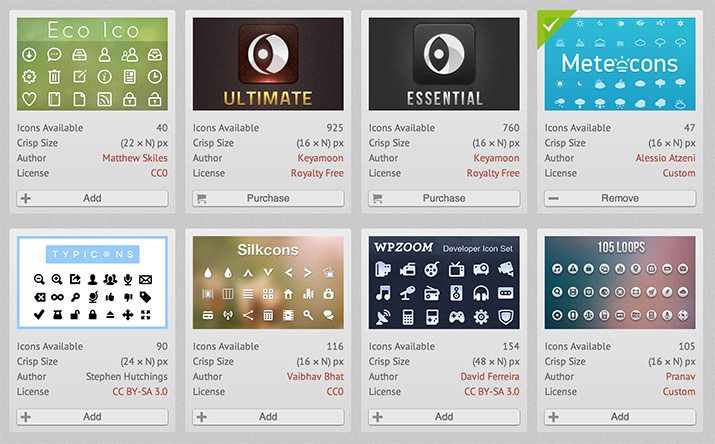This screenshot has width=715, height=444.
Task: Open Royalty Free license on Ultimate card
Action: pyautogui.click(x=317, y=173)
